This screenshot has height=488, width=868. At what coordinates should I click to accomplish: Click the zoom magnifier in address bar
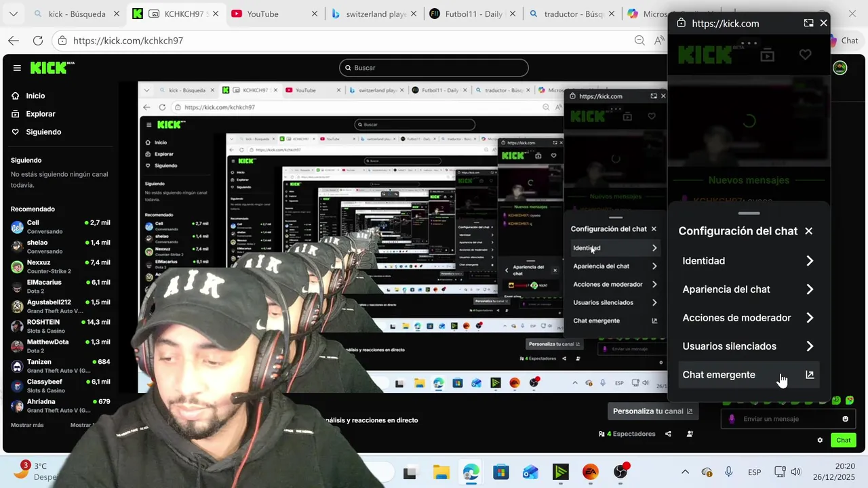pyautogui.click(x=639, y=41)
